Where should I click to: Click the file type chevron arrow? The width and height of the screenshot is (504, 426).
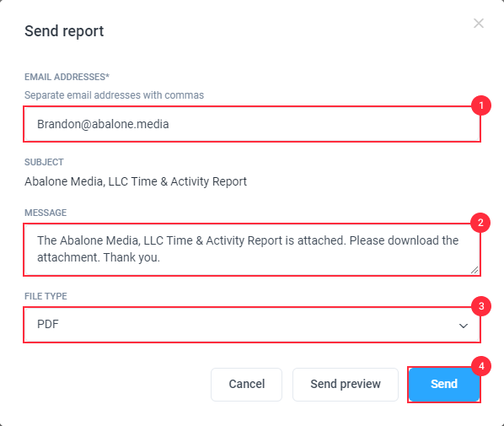pyautogui.click(x=464, y=326)
